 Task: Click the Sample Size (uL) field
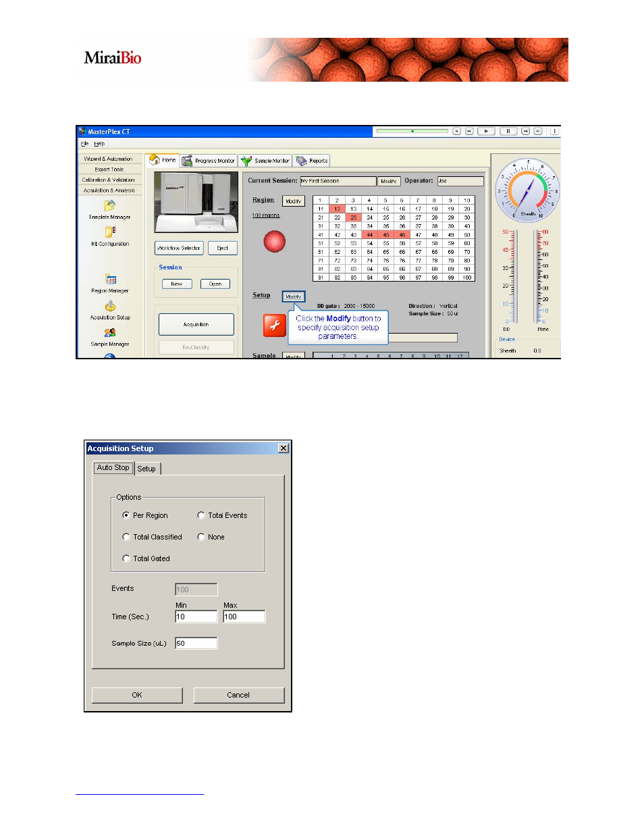[x=196, y=644]
